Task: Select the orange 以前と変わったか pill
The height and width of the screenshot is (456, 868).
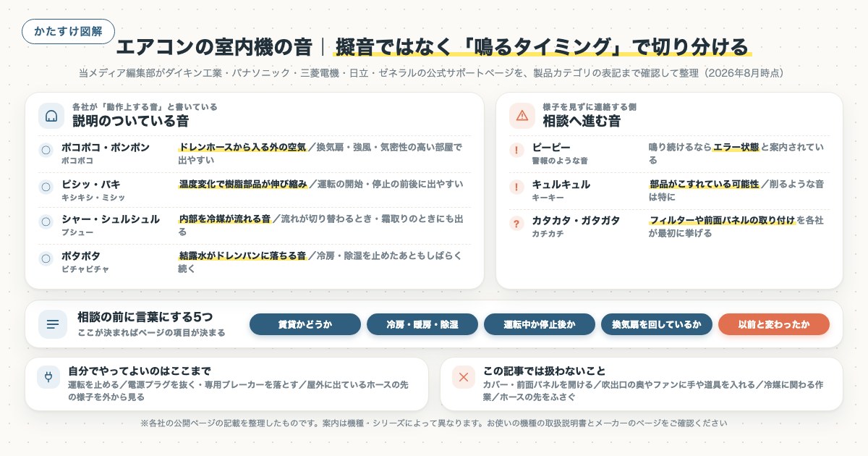Action: pyautogui.click(x=774, y=324)
